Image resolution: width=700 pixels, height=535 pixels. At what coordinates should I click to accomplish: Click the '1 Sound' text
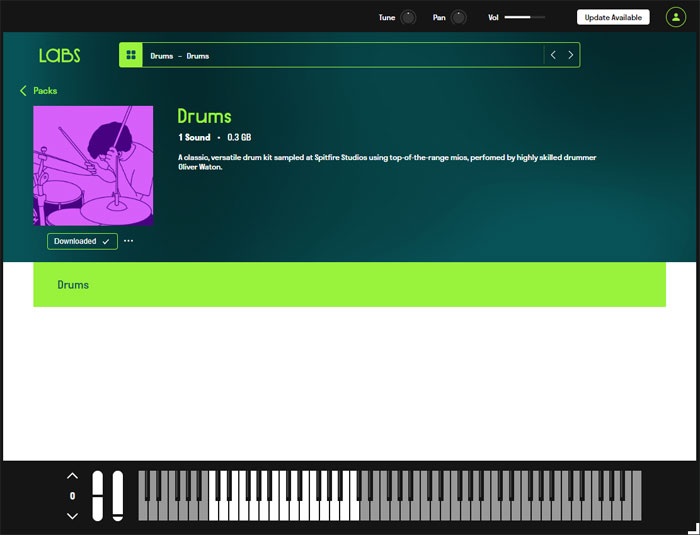(194, 138)
